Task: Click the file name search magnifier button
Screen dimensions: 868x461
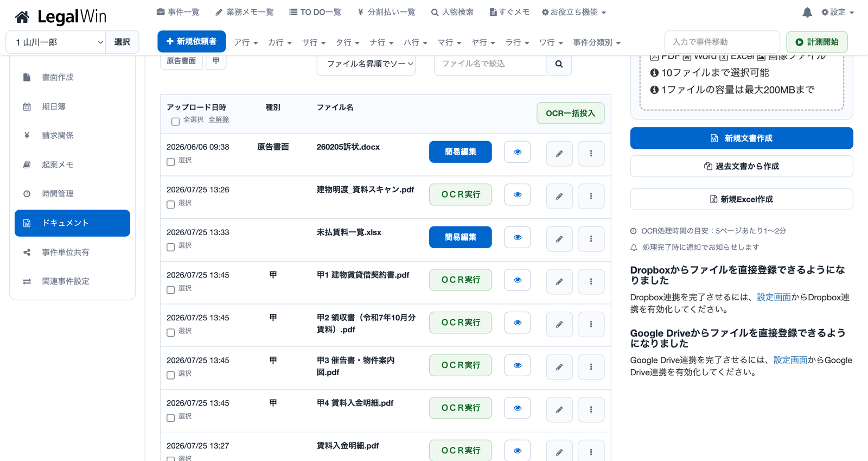Action: (x=559, y=64)
